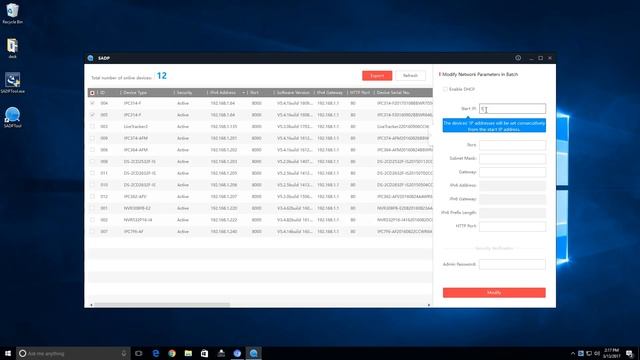Show hidden system tray icons chevron
640x360 pixels.
tap(573, 353)
